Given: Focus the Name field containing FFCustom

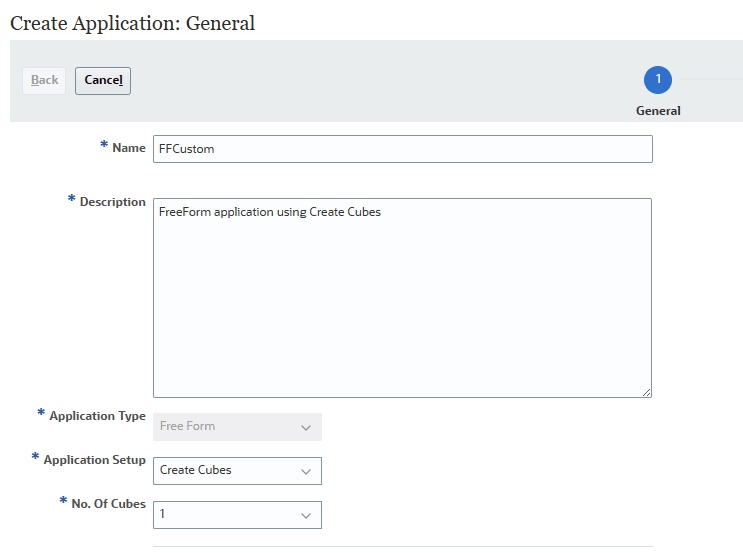Looking at the screenshot, I should coord(402,149).
